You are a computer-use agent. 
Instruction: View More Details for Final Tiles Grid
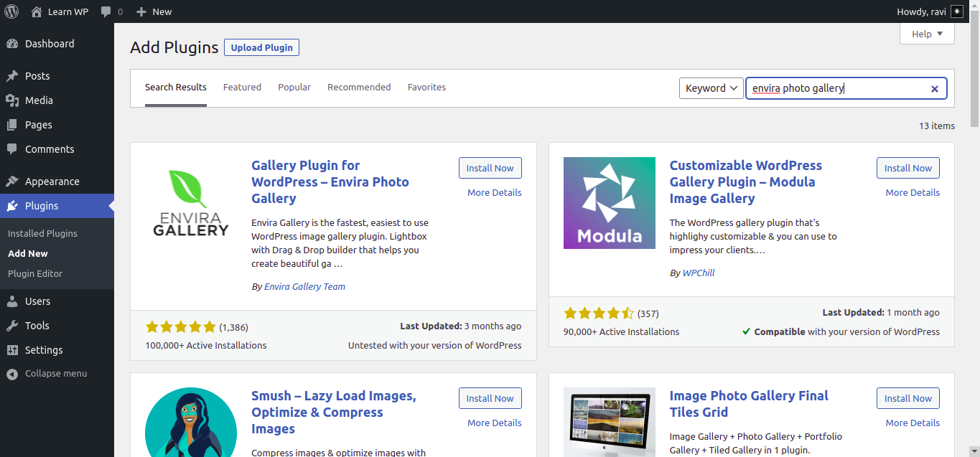tap(913, 423)
